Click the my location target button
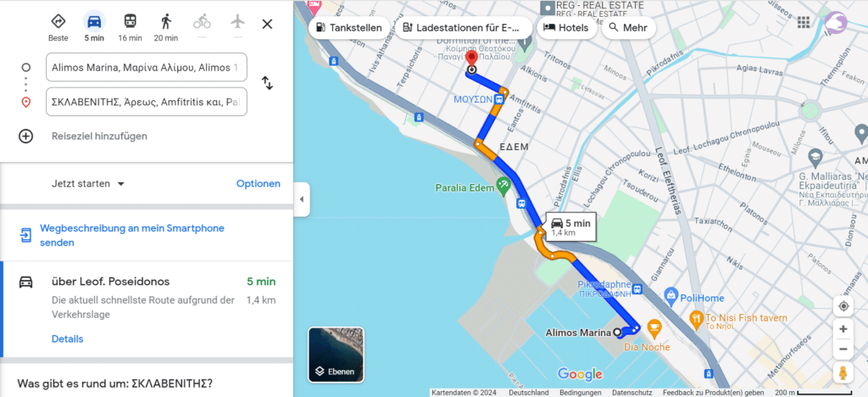The image size is (868, 397). pyautogui.click(x=843, y=306)
